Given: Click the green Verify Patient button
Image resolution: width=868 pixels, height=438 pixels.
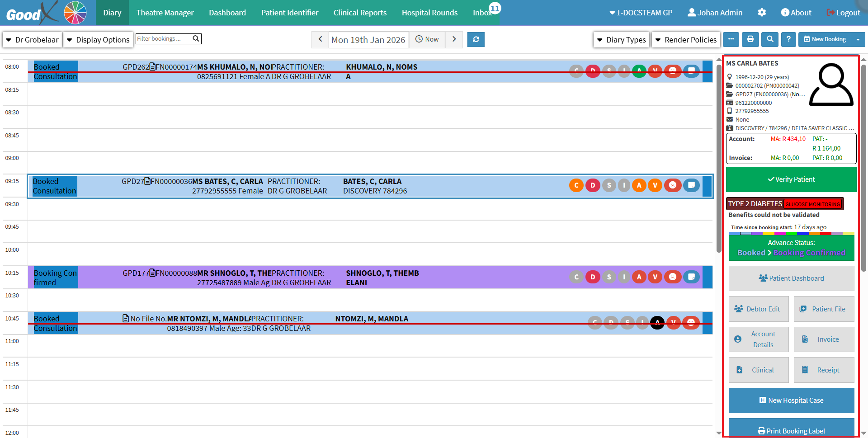Looking at the screenshot, I should tap(791, 179).
